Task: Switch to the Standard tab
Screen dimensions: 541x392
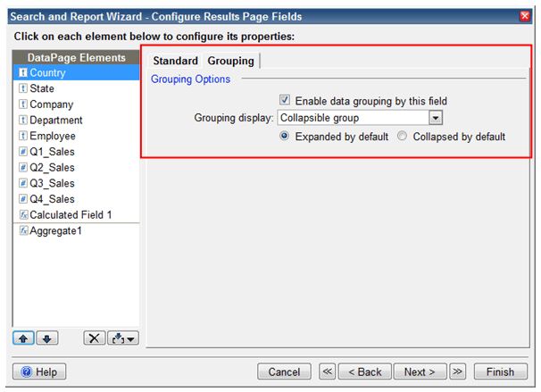Action: click(175, 61)
